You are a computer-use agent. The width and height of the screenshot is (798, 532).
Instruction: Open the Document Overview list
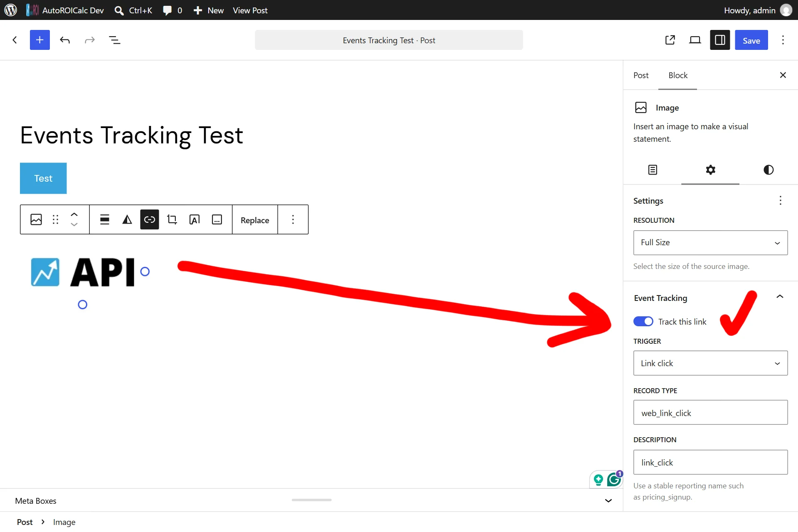[114, 40]
